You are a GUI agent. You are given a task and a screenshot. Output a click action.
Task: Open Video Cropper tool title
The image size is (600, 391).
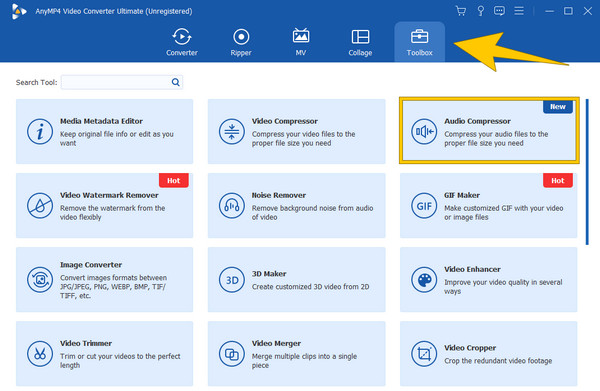pyautogui.click(x=470, y=348)
